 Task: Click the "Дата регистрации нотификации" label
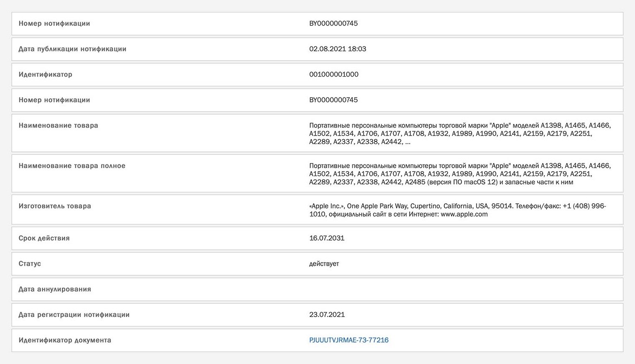coord(74,315)
